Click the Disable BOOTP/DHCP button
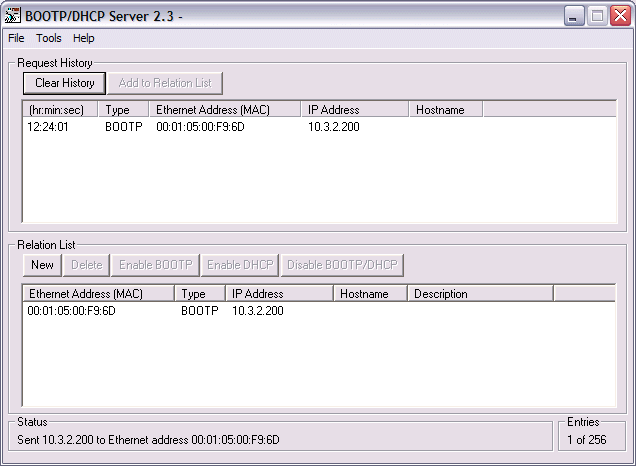 point(342,265)
